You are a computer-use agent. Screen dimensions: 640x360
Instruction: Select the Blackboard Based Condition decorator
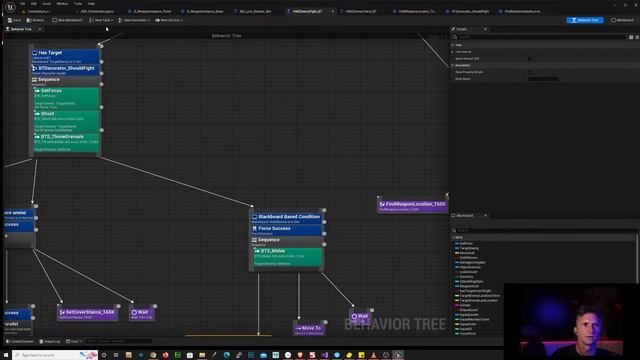pos(287,218)
